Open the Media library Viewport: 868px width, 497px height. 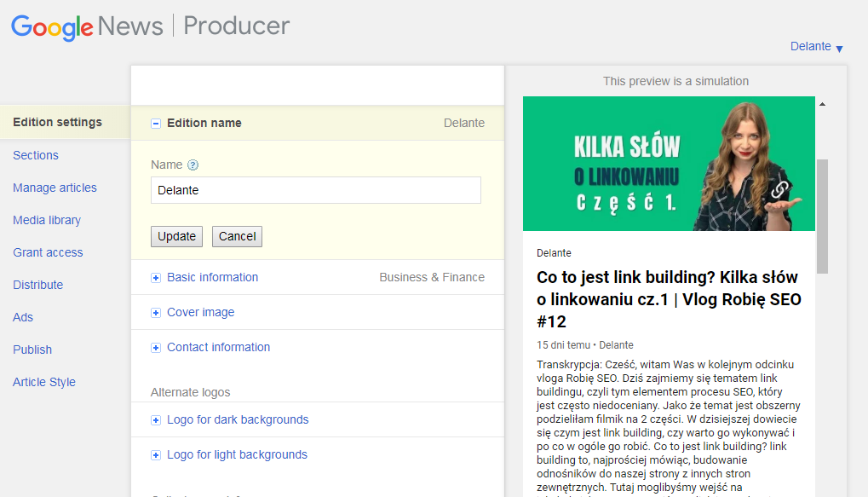click(x=47, y=220)
